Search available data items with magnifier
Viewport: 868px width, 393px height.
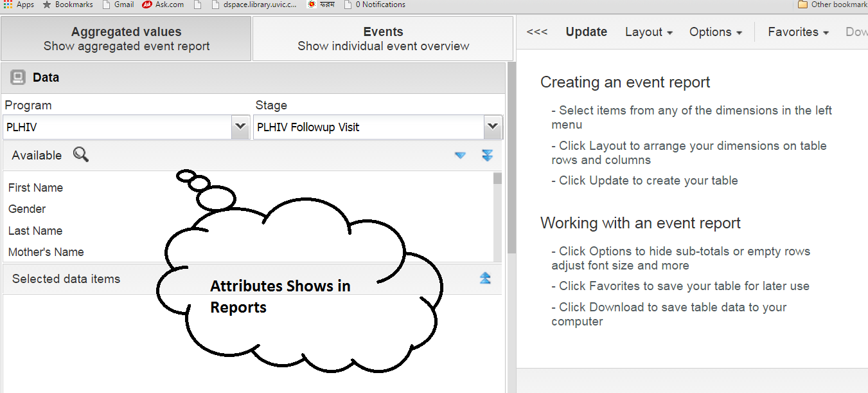click(x=80, y=154)
